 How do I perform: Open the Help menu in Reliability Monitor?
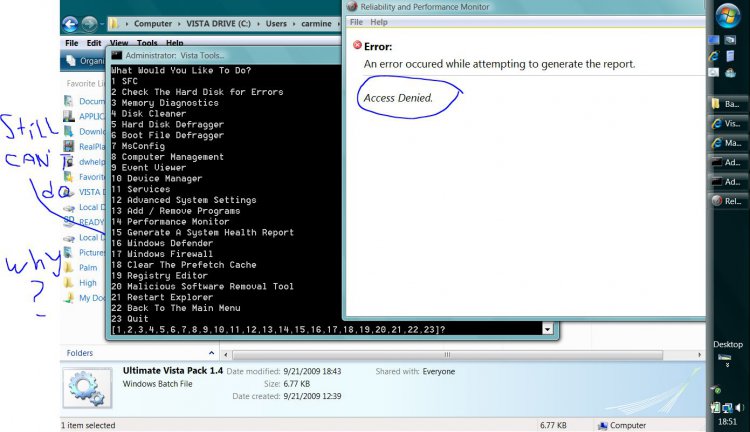[x=379, y=22]
